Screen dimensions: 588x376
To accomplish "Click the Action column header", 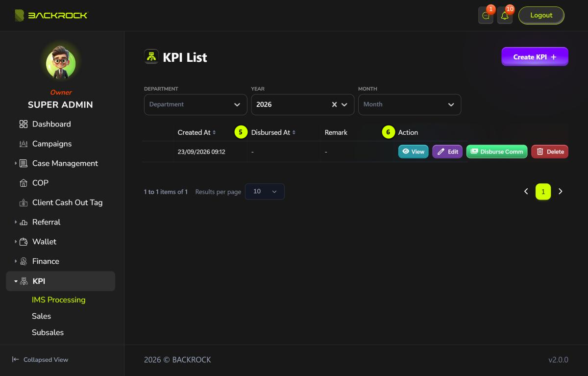I will click(408, 132).
